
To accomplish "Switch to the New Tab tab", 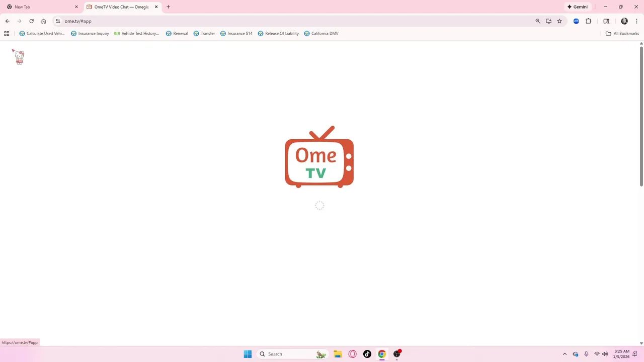I will pyautogui.click(x=41, y=7).
